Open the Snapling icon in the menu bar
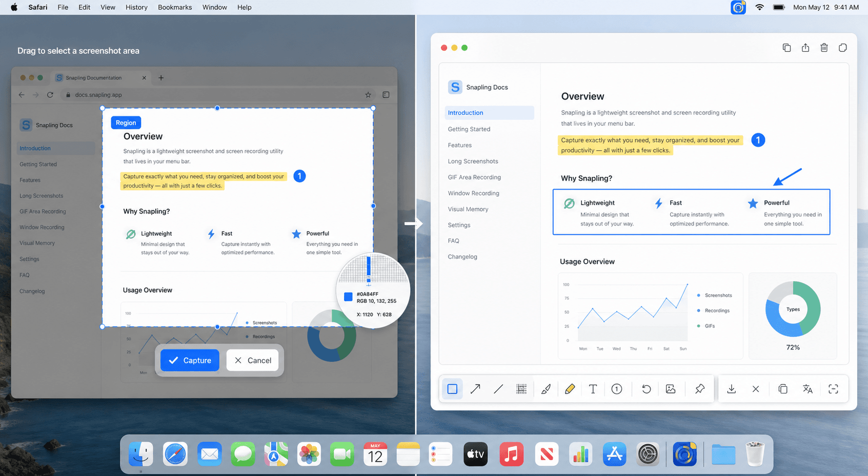The image size is (868, 476). point(738,7)
